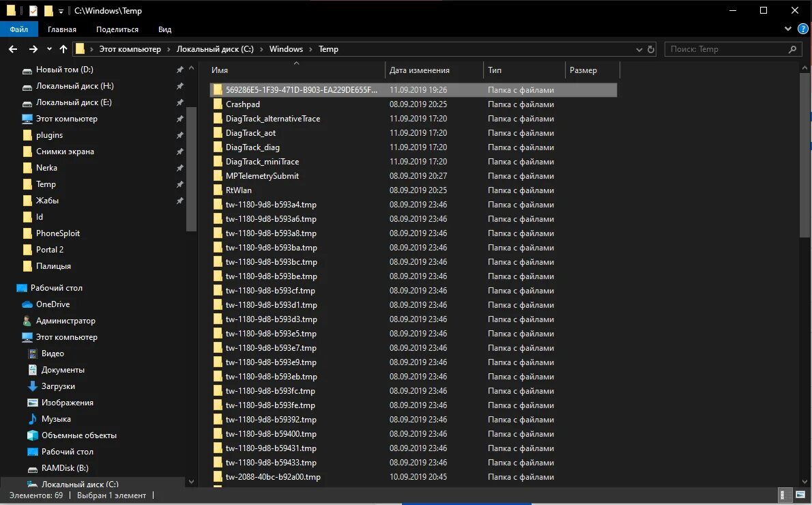This screenshot has height=505, width=812.
Task: Click the Объемные объекты cube icon
Action: (x=33, y=435)
